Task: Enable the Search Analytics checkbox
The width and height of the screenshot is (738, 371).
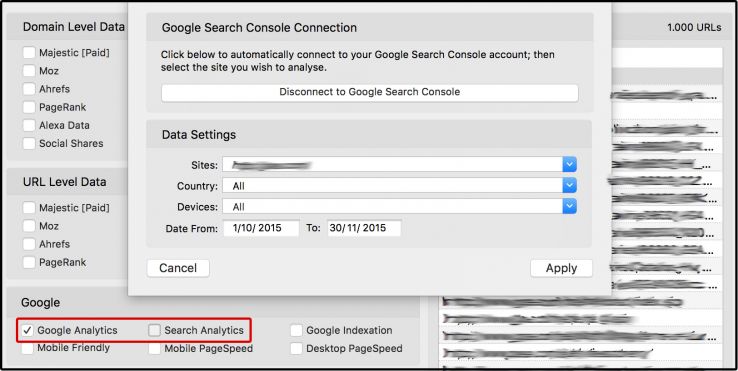Action: [154, 331]
